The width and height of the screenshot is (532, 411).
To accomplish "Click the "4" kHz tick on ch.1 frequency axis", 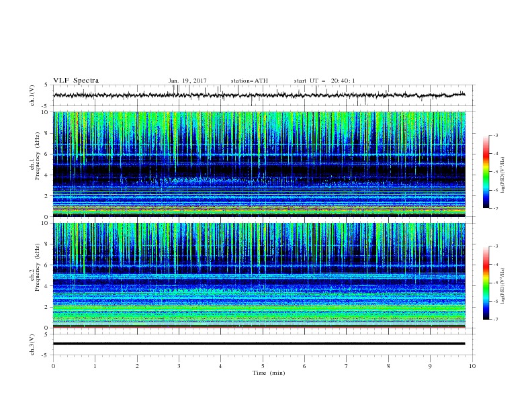I will [46, 175].
